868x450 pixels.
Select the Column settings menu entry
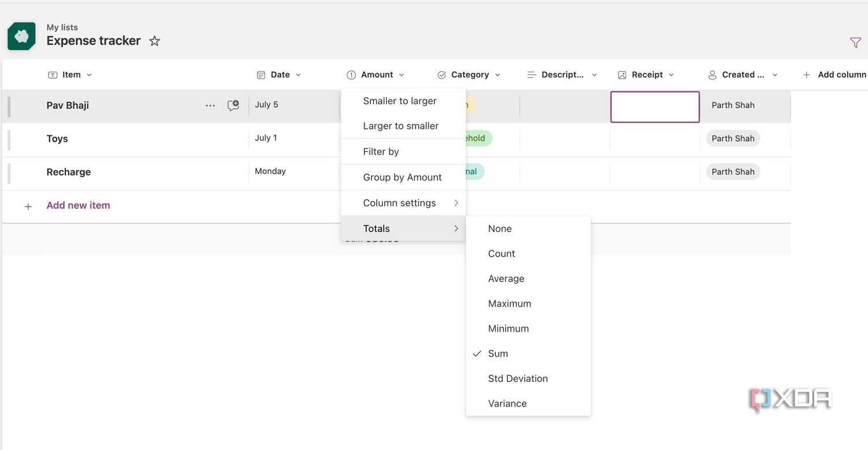point(403,203)
